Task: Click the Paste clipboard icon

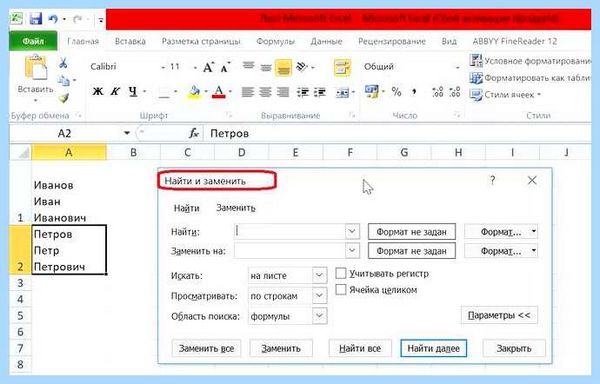Action: coord(36,68)
